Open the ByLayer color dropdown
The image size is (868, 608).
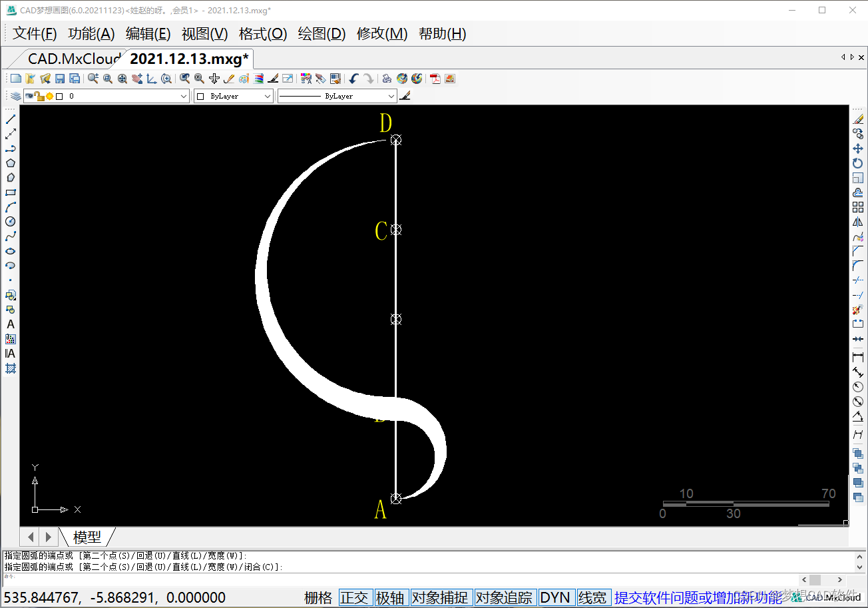267,97
